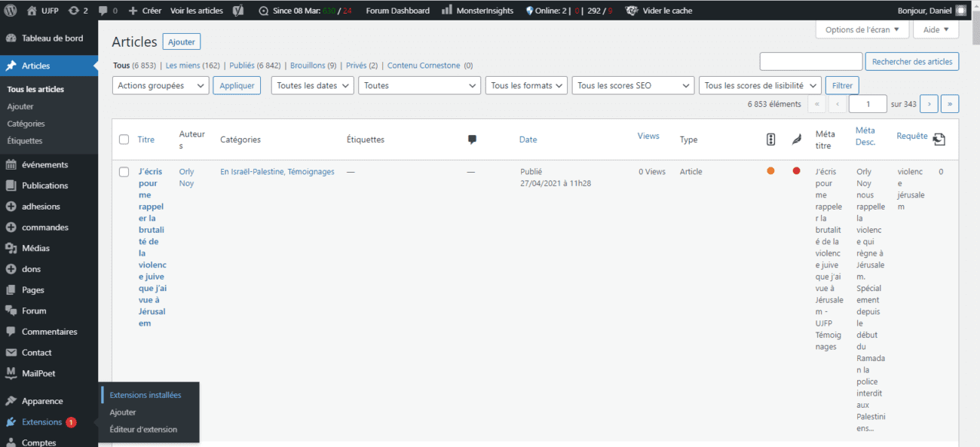Expand the Aide help panel
The image size is (980, 447).
pyautogui.click(x=936, y=30)
